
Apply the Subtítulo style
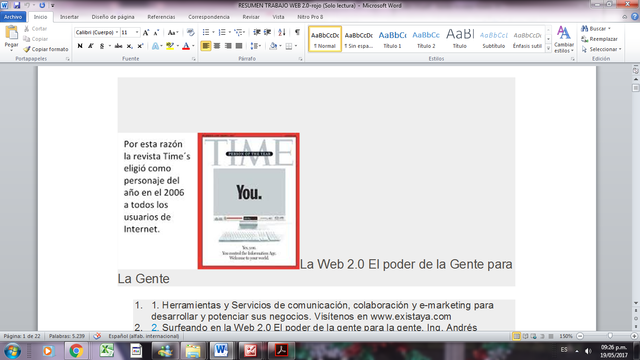coord(493,39)
